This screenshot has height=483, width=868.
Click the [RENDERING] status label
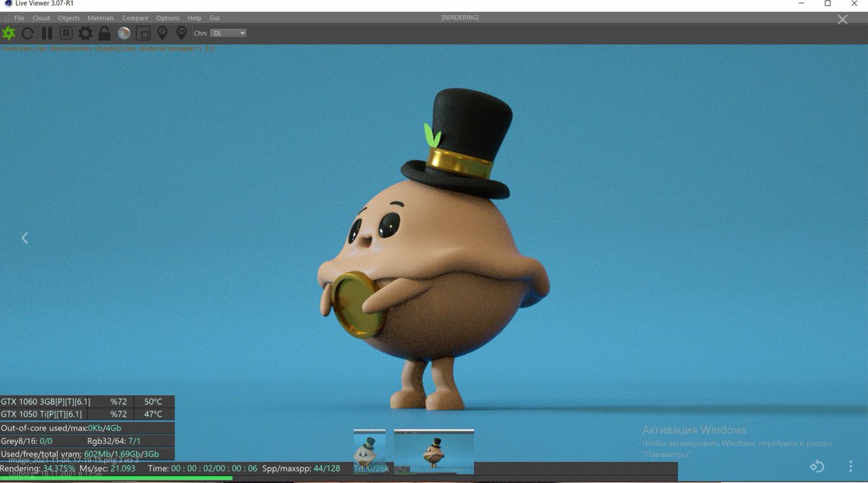pos(459,17)
